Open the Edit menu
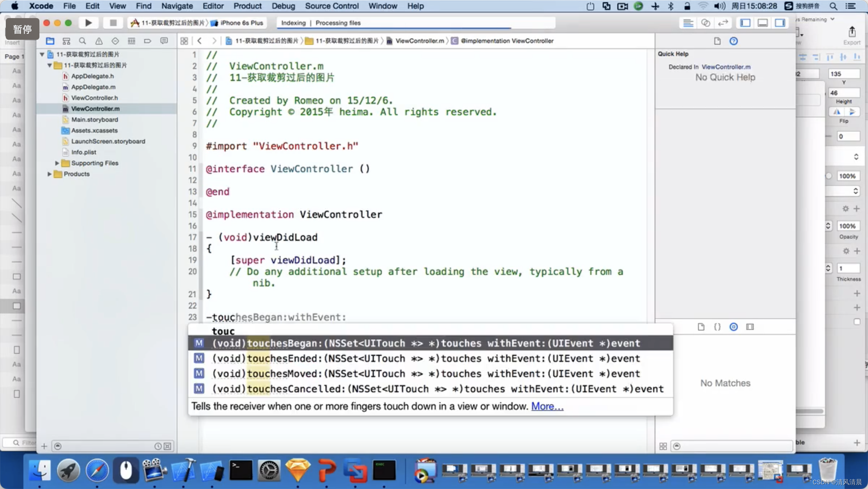868x489 pixels. (92, 6)
